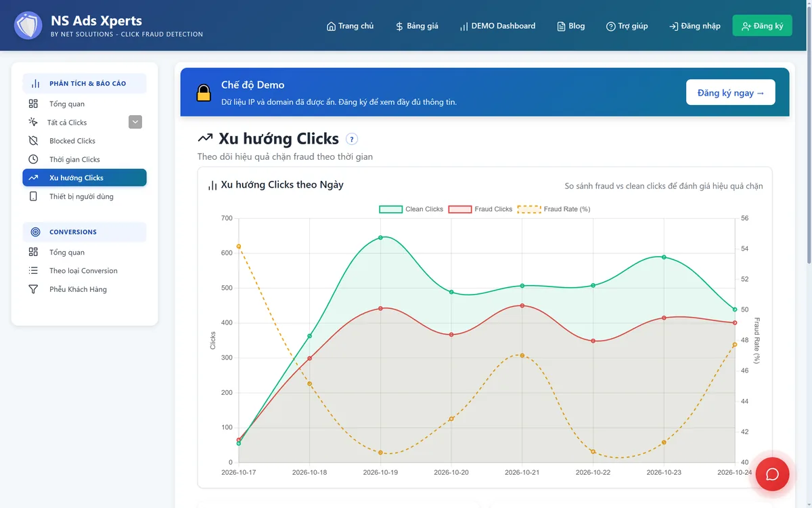
Task: Open Bảng giá in the top navigation
Action: [417, 26]
